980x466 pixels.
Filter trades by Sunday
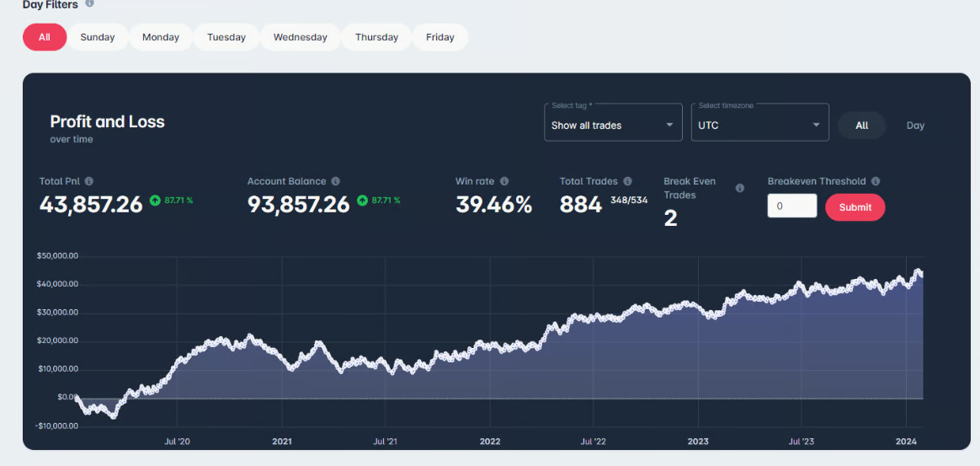coord(98,37)
